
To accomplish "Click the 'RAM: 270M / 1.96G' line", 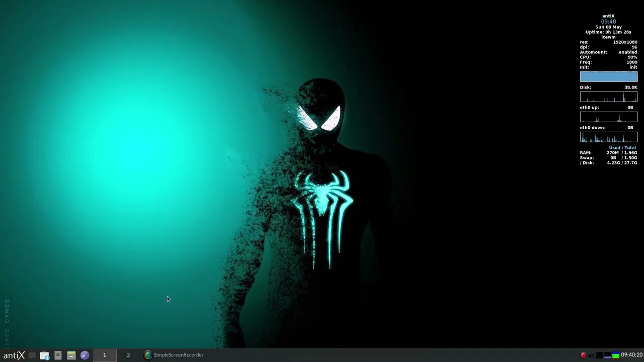I will (x=608, y=153).
